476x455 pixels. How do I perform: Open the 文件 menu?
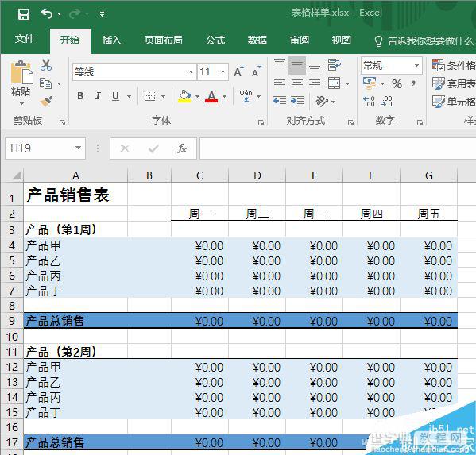click(x=25, y=39)
